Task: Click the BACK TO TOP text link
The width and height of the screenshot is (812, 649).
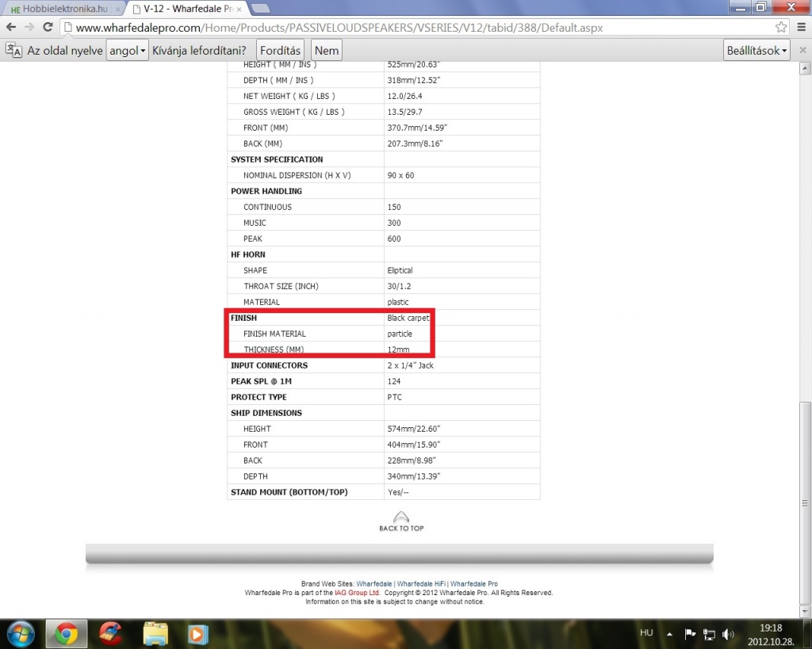Action: [401, 529]
